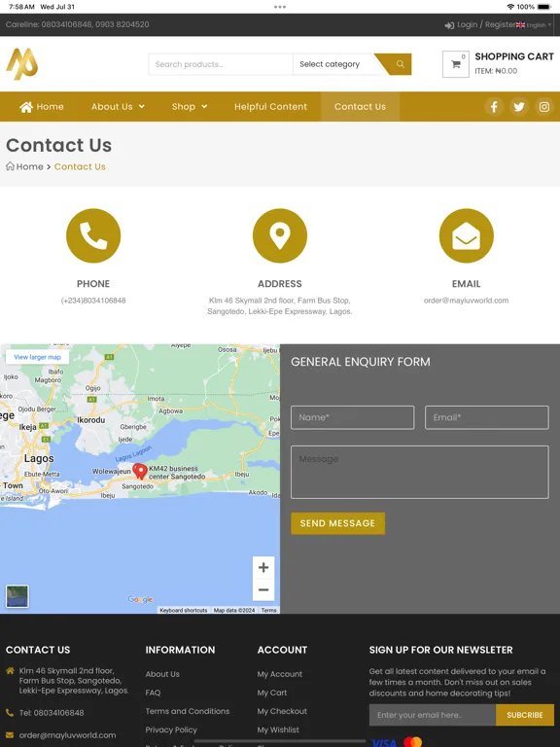Click the round email envelope icon
The image size is (560, 747).
pyautogui.click(x=467, y=235)
